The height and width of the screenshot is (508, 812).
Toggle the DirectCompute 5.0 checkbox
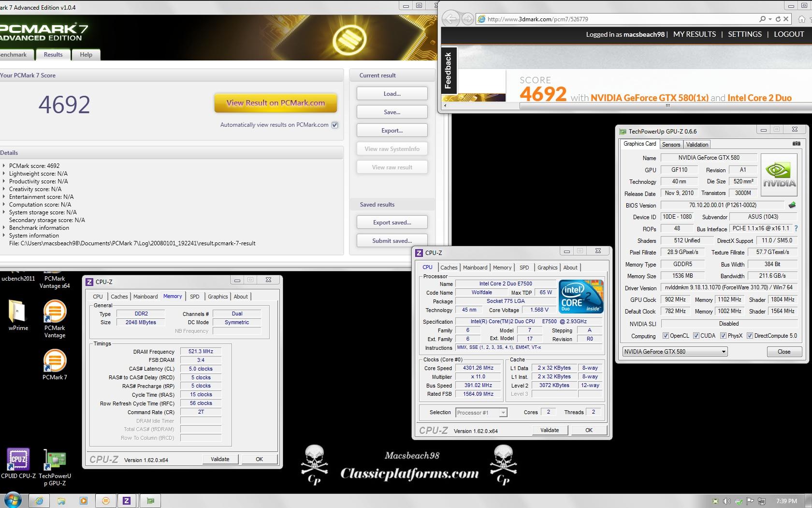click(x=750, y=336)
